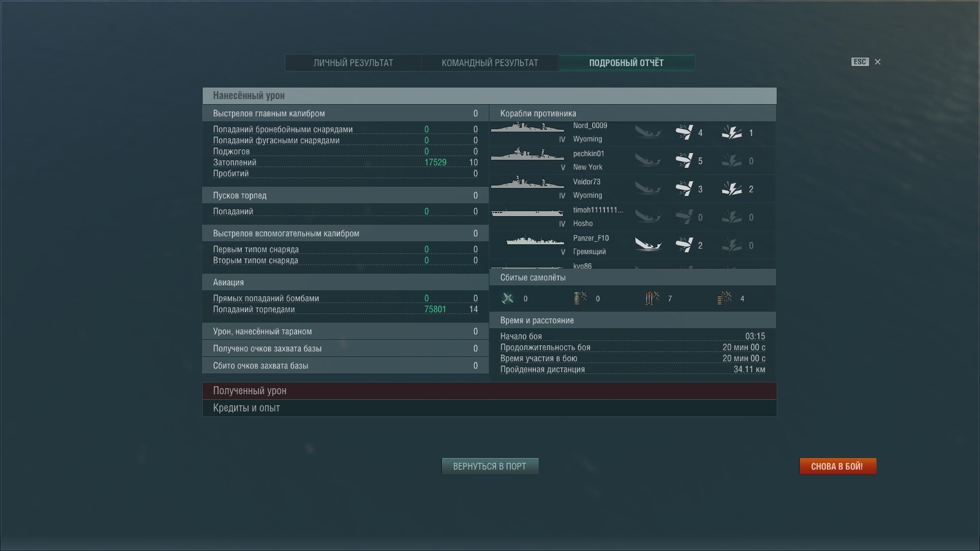
Task: Click the Hosho carrier silhouette of timoh1111111
Action: coord(527,212)
